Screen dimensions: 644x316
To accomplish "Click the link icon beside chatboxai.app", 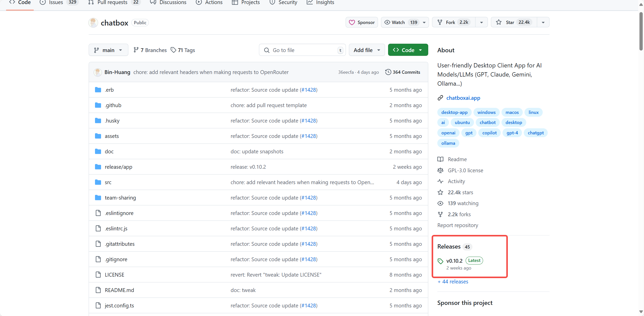I will click(440, 98).
